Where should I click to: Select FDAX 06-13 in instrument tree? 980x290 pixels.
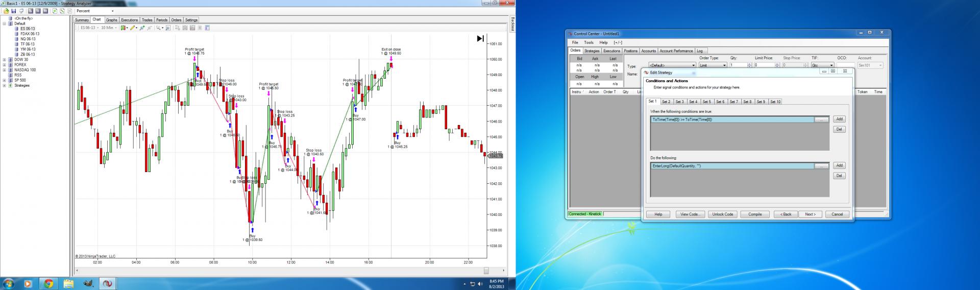(x=30, y=34)
